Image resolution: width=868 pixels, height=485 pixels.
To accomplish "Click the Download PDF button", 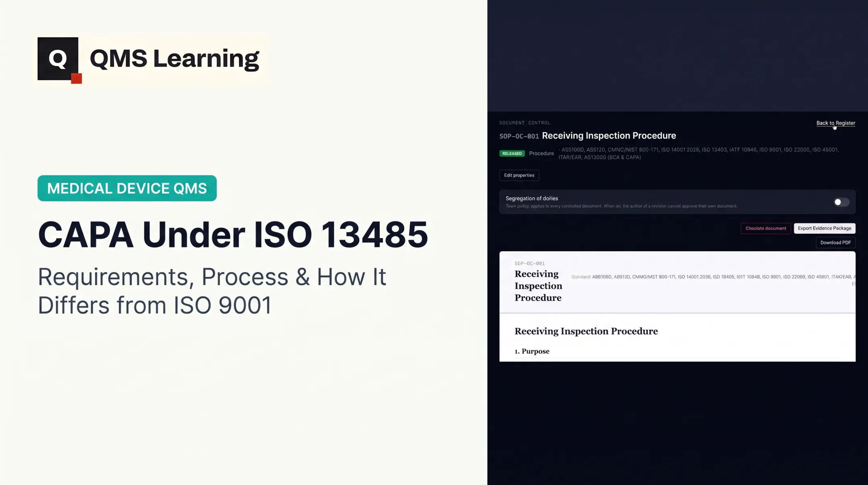I will [x=835, y=242].
